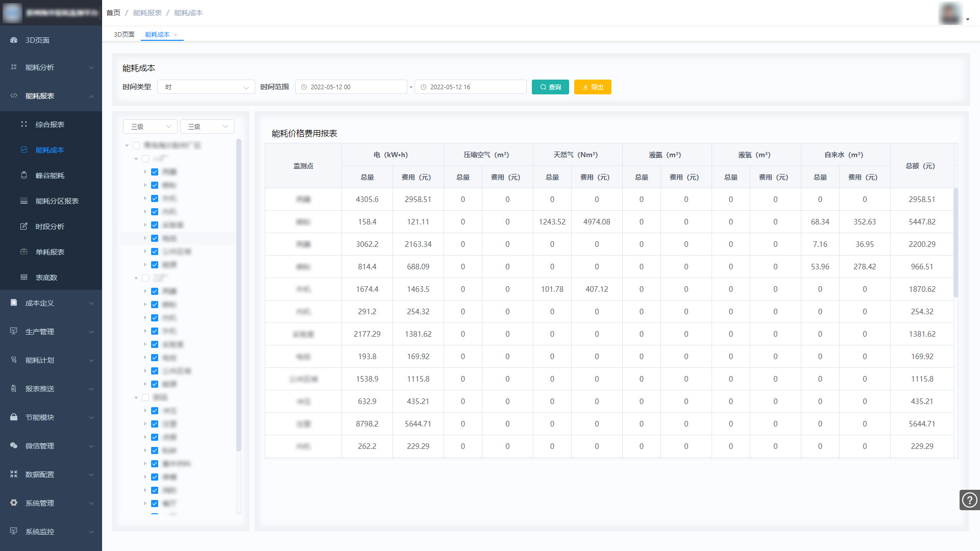Click the 导出 export button
980x551 pixels.
[593, 87]
